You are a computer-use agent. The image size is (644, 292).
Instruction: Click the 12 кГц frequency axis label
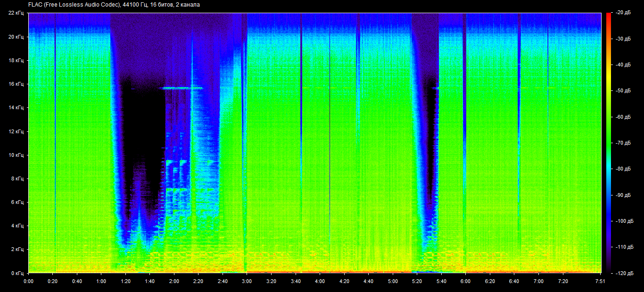pyautogui.click(x=16, y=131)
